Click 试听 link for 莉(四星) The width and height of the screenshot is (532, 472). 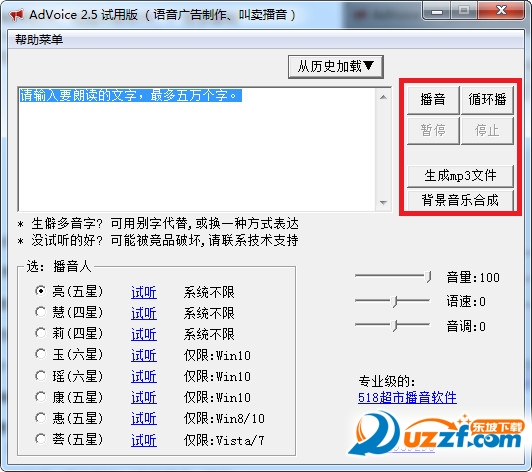coord(144,335)
